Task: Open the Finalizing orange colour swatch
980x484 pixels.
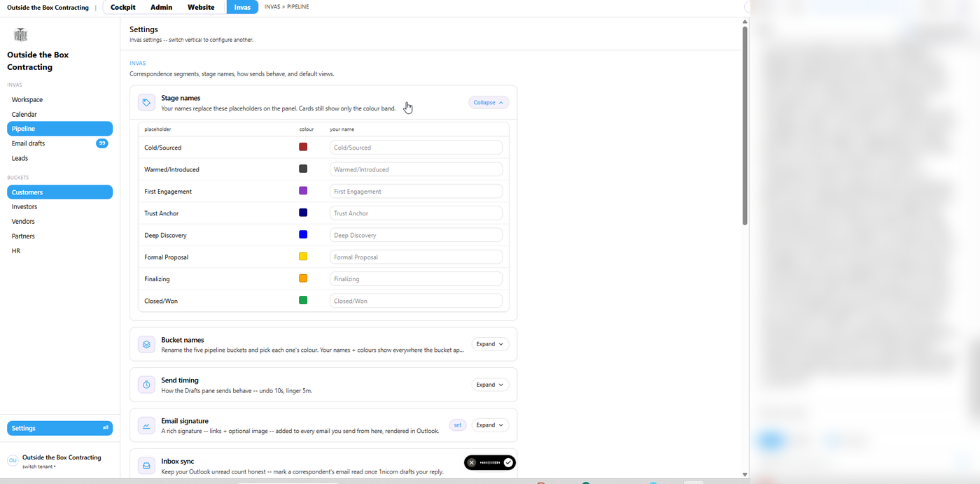Action: [303, 278]
